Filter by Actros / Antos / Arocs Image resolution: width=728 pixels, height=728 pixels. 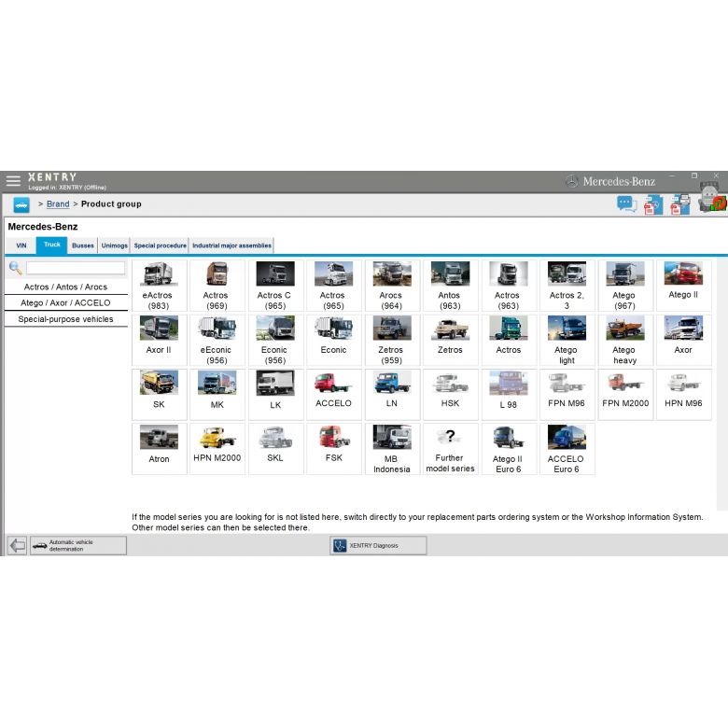[x=66, y=287]
